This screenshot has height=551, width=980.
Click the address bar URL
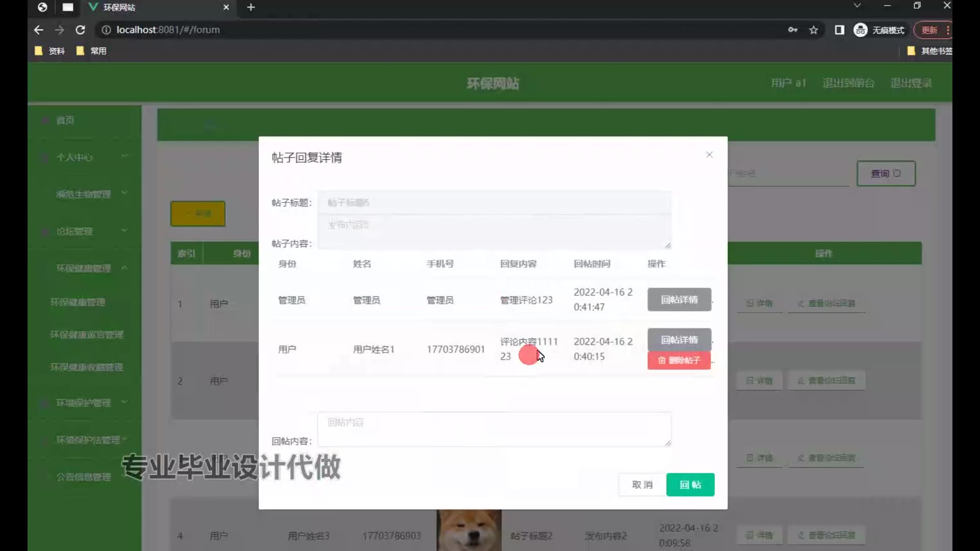[168, 30]
